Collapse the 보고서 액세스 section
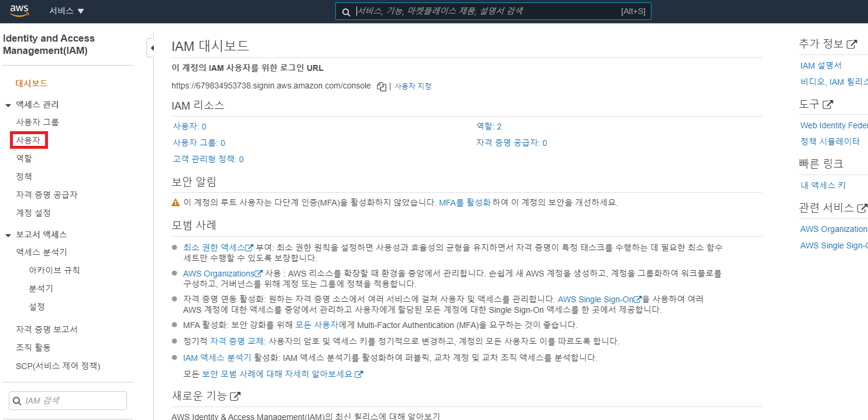 (8, 235)
